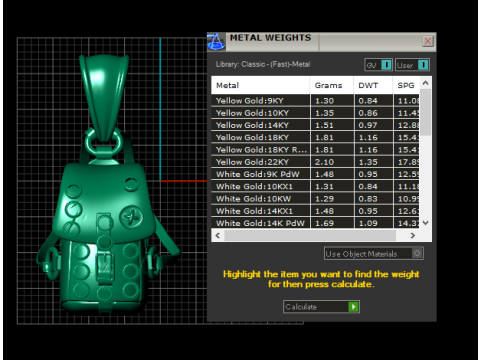Viewport: 480px width, 360px height.
Task: Select the Yellow Gold:14KY row
Action: 315,125
